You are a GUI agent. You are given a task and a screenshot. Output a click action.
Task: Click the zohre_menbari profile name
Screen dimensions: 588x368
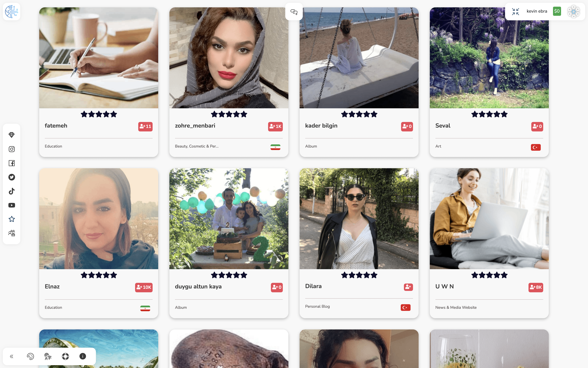coord(195,126)
